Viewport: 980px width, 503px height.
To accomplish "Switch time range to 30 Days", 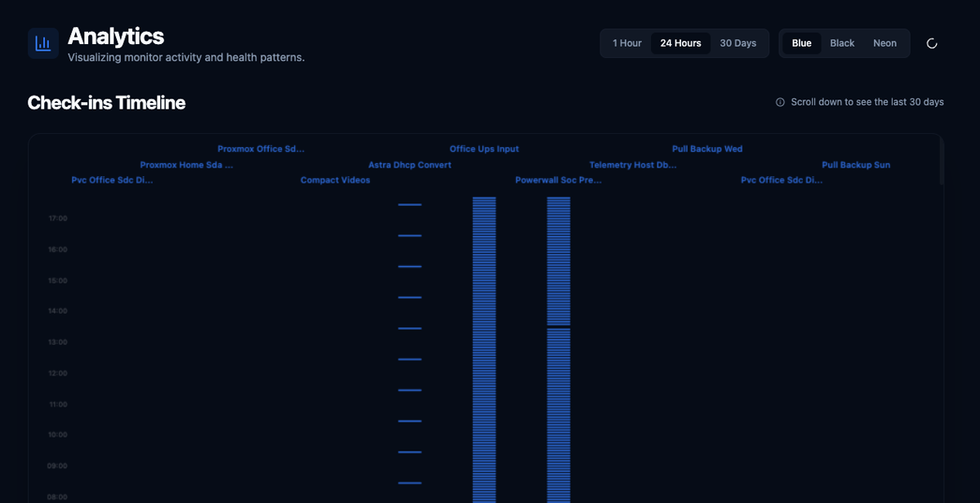I will tap(738, 43).
